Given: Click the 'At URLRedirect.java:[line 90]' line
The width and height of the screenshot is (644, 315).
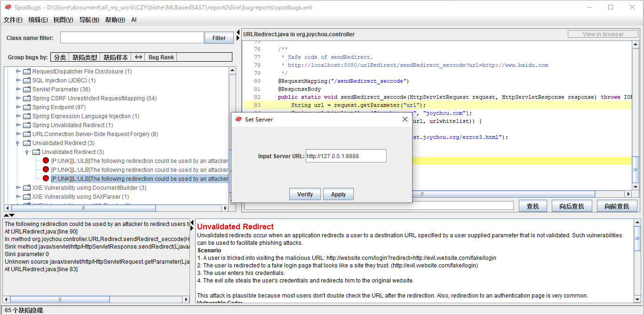Looking at the screenshot, I should (x=41, y=232).
